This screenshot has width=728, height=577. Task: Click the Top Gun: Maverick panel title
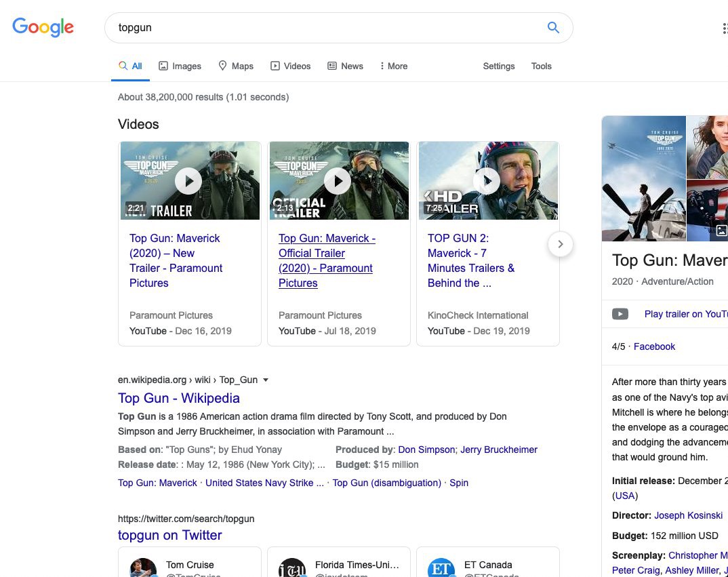670,260
